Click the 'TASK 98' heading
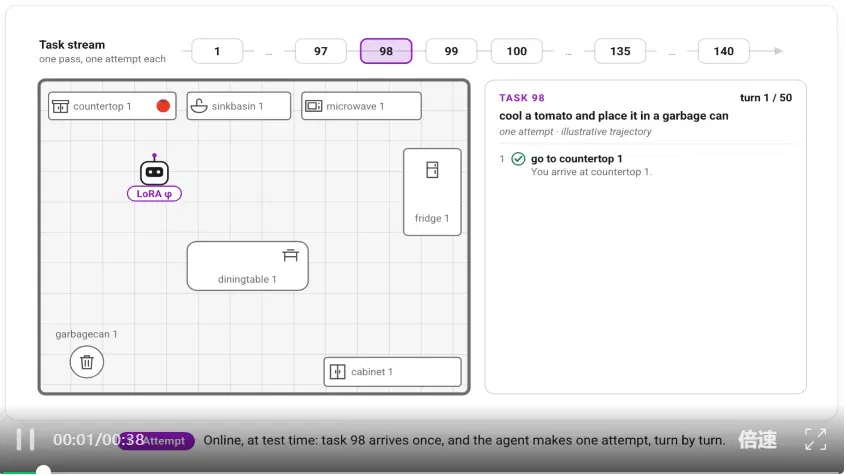846x475 pixels. tap(522, 98)
